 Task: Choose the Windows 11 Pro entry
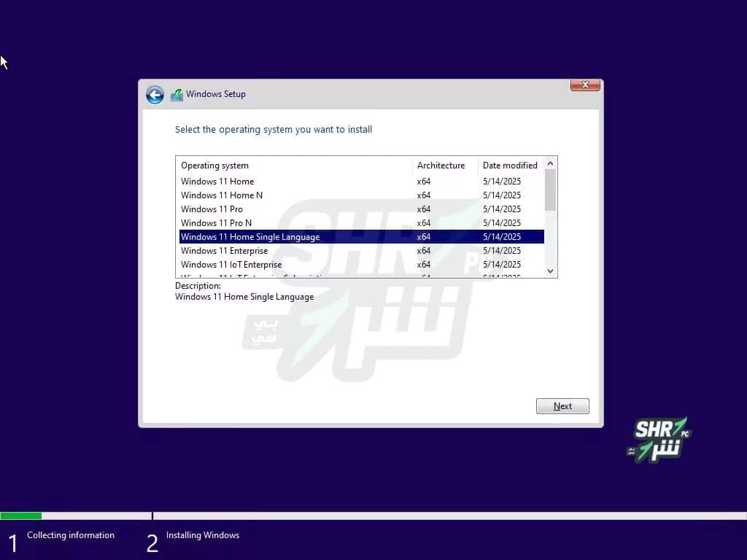pos(361,209)
